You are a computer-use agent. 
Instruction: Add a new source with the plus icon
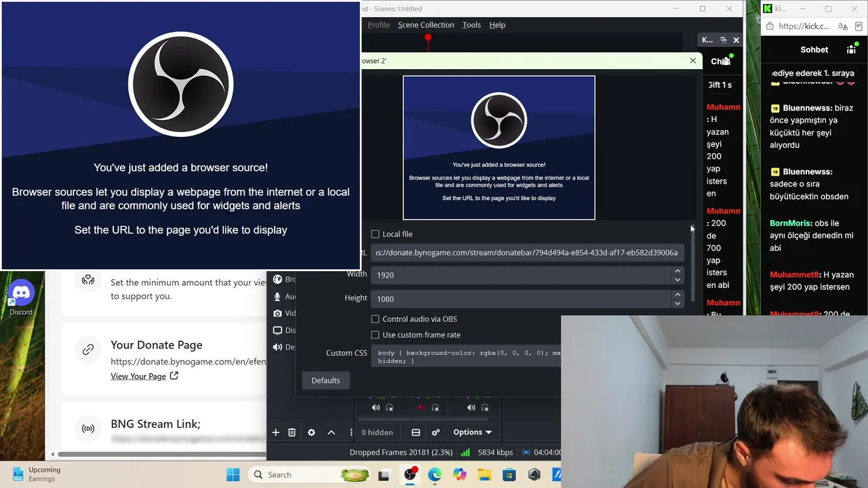point(275,432)
